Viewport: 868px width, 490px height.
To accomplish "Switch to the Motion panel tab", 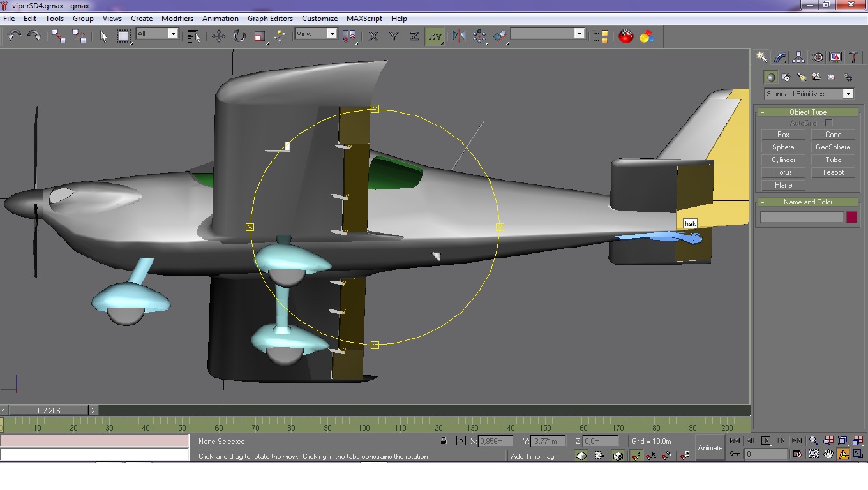I will (817, 57).
